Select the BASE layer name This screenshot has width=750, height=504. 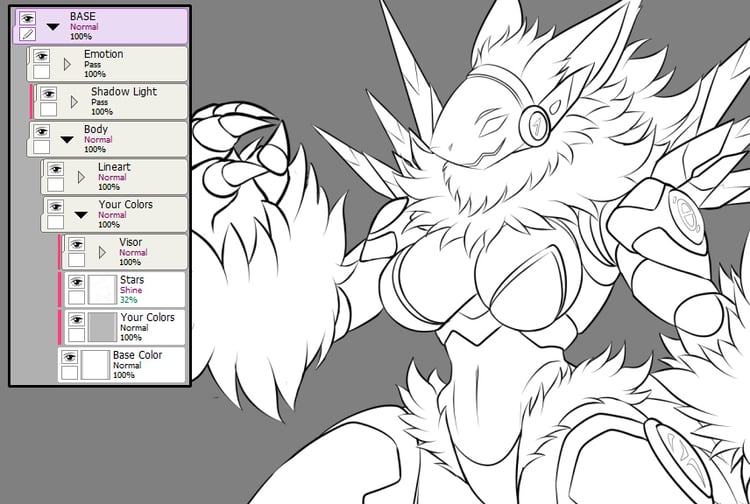[x=83, y=16]
